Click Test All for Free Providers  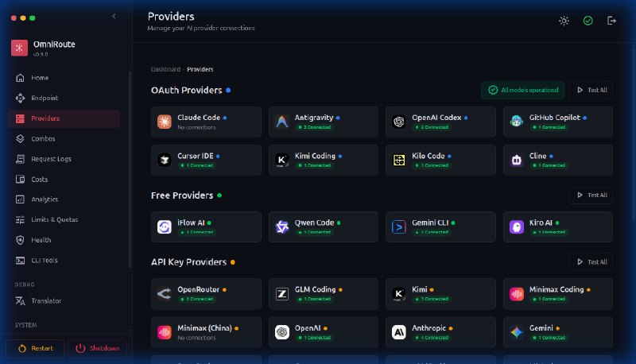pyautogui.click(x=591, y=195)
